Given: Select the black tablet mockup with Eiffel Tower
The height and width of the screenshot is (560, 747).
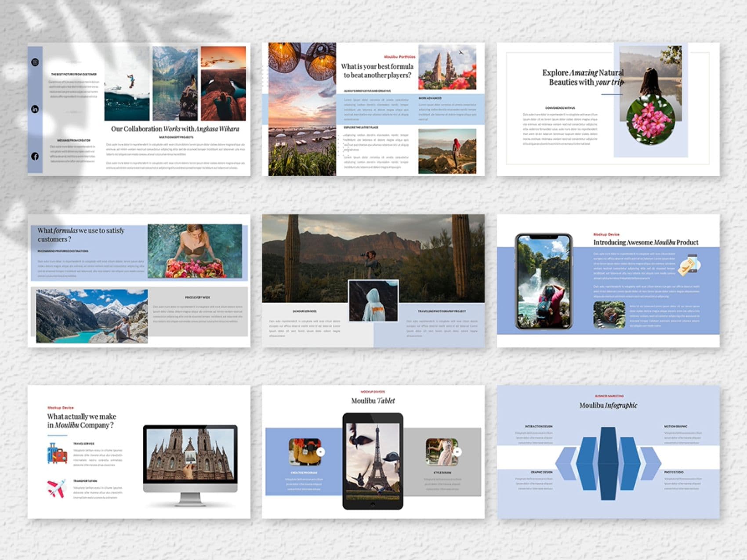Looking at the screenshot, I should (x=373, y=461).
